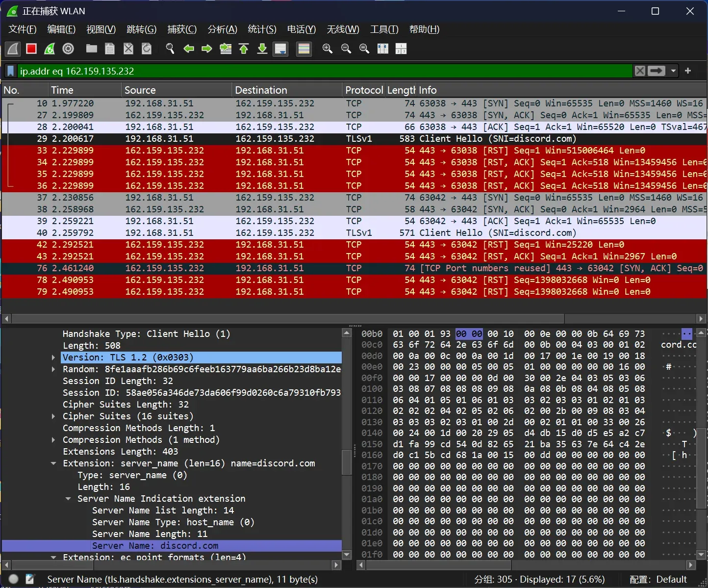The image size is (708, 588).
Task: Jump to the last packet with the down-arrow icon
Action: click(x=262, y=49)
